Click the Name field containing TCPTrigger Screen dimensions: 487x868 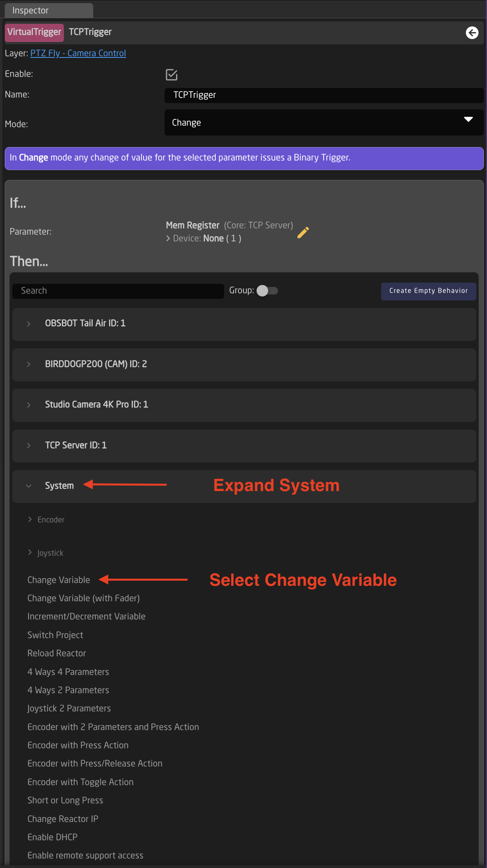click(324, 95)
